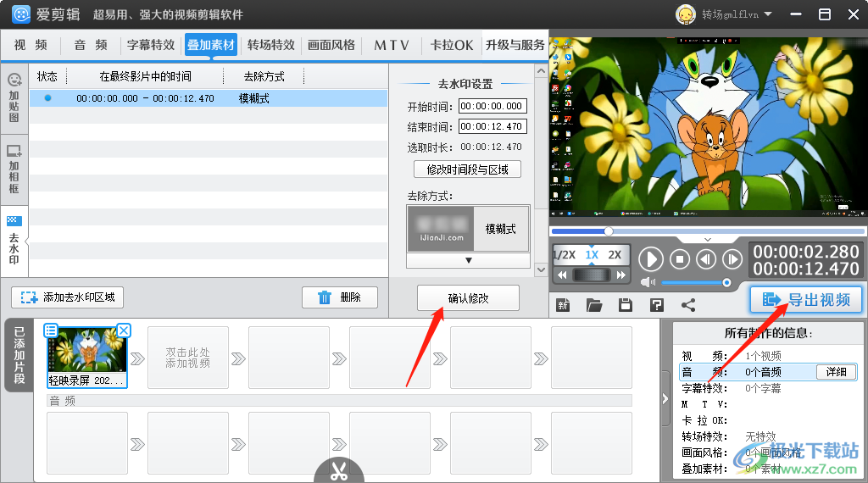The image size is (868, 483).
Task: Click the 已添加片段 side label
Action: point(19,355)
